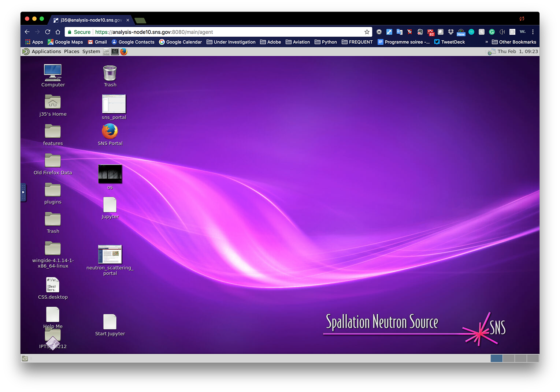Launch Firefox from the top panel
The image size is (560, 392).
coord(124,52)
